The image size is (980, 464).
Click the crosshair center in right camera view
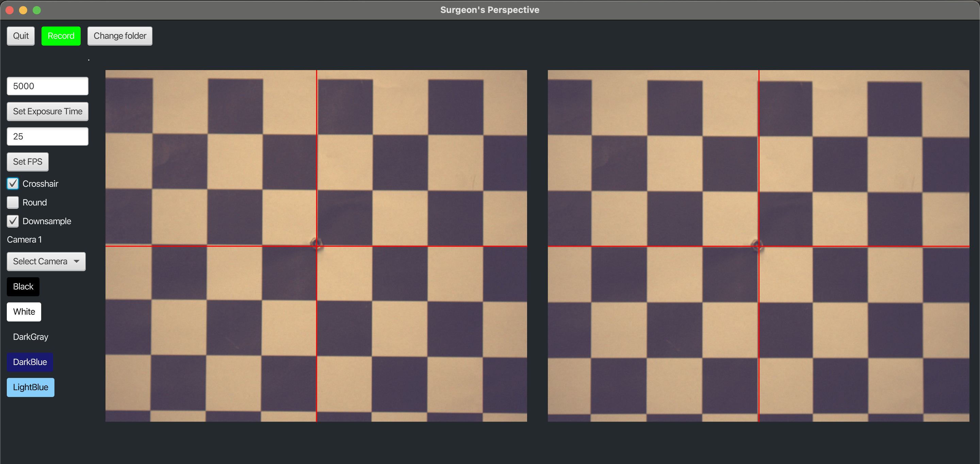tap(758, 246)
